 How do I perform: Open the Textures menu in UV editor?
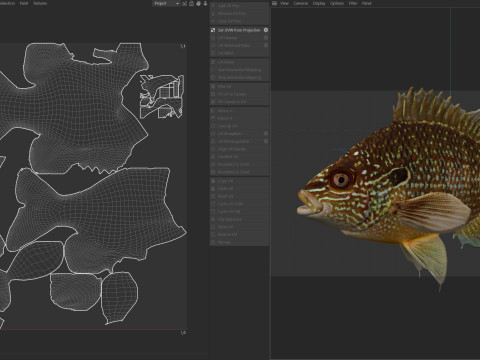40,3
